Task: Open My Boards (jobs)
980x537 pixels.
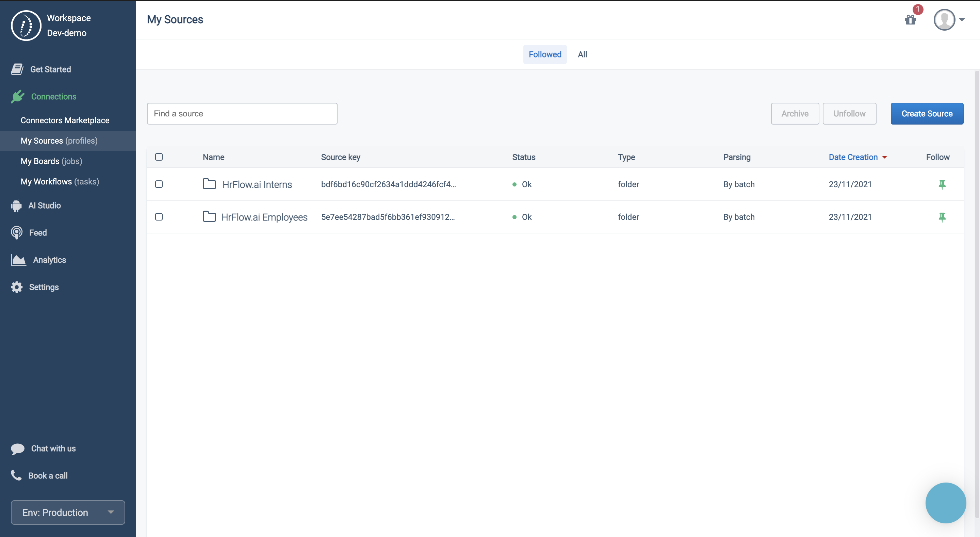Action: tap(51, 161)
